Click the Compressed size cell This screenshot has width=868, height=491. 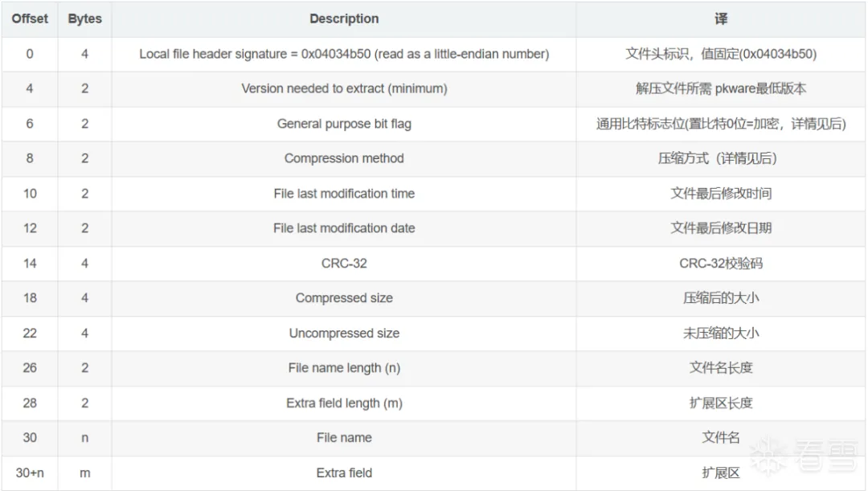click(x=344, y=298)
